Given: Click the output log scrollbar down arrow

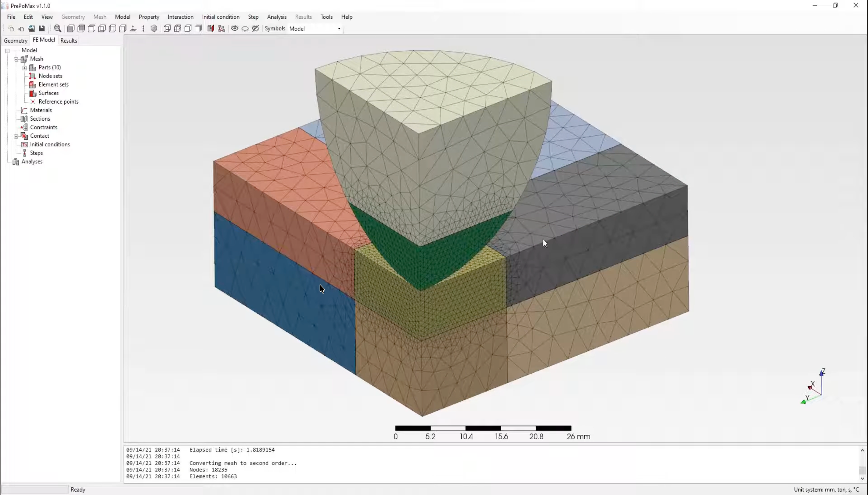Looking at the screenshot, I should 862,479.
